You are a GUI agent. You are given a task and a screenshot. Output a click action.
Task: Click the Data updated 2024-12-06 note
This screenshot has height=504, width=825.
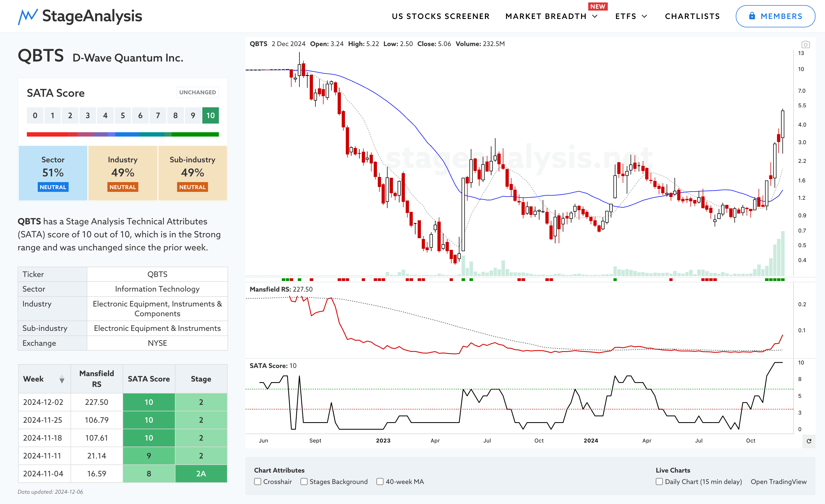click(50, 492)
